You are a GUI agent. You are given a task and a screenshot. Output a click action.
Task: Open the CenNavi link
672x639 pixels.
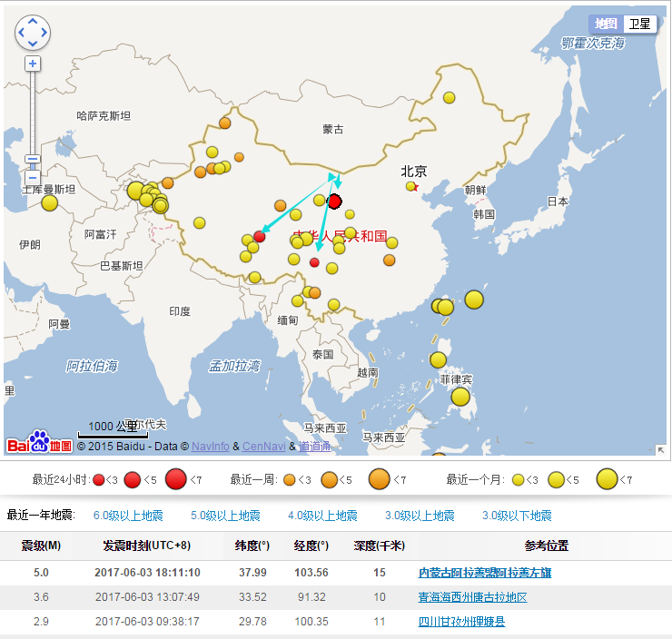264,447
